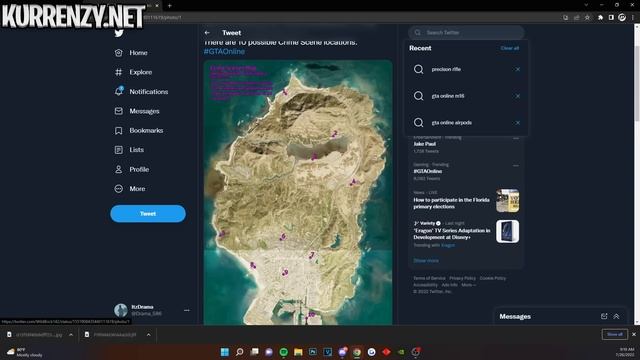Open more options for #GTAOnline trend
The height and width of the screenshot is (360, 640).
(516, 165)
